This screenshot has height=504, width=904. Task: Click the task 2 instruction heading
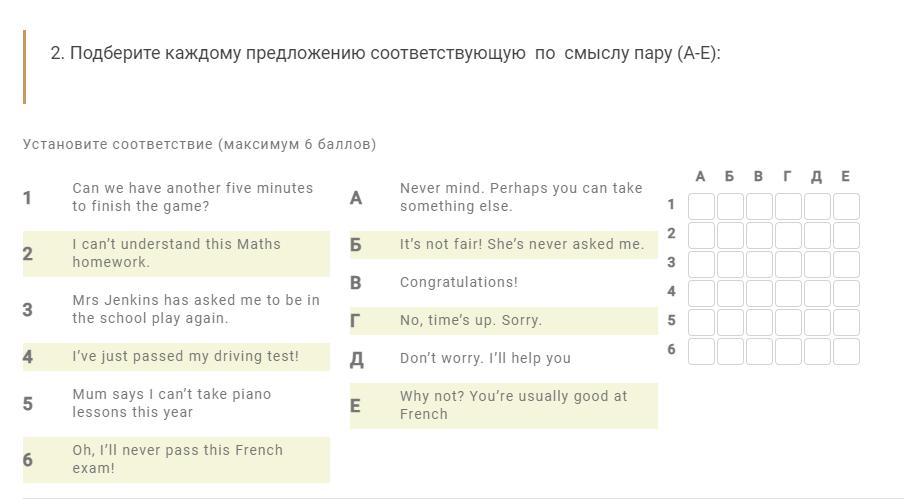[385, 53]
